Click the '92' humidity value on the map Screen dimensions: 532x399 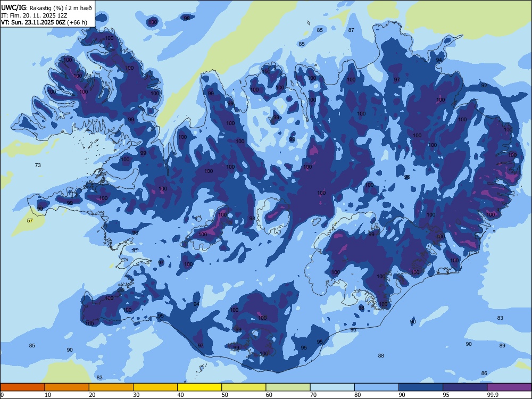click(484, 85)
